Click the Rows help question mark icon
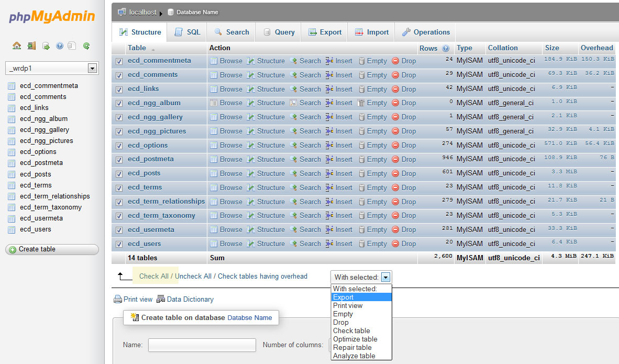Viewport: 619px width, 364px height. click(446, 48)
